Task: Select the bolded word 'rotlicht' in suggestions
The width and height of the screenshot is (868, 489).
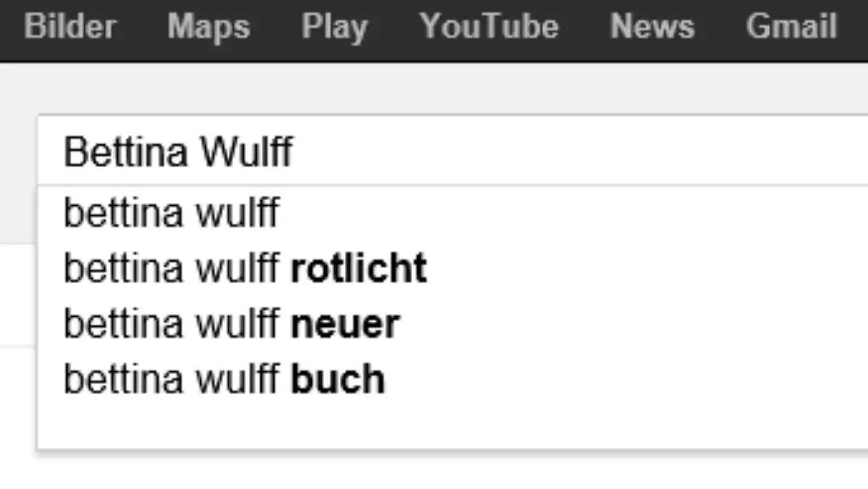Action: coord(359,267)
